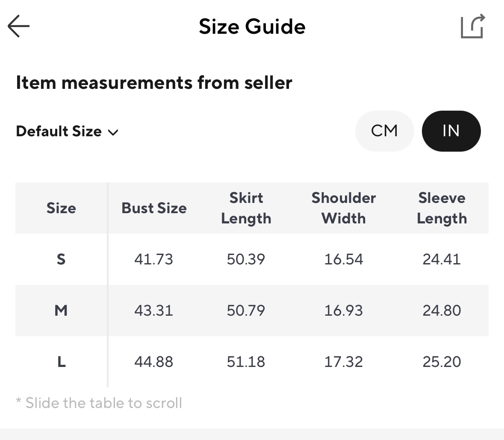This screenshot has width=504, height=440.
Task: Click the 'Slide the table to scroll' hint
Action: pyautogui.click(x=99, y=403)
